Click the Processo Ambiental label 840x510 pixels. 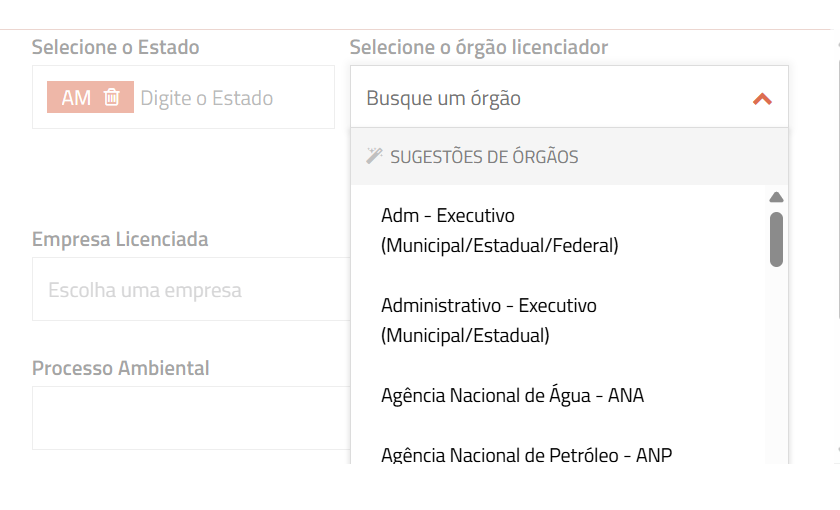tap(121, 368)
